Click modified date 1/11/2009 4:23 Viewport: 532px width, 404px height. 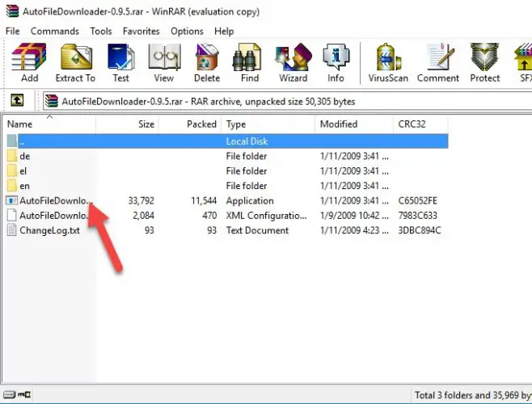(x=354, y=230)
